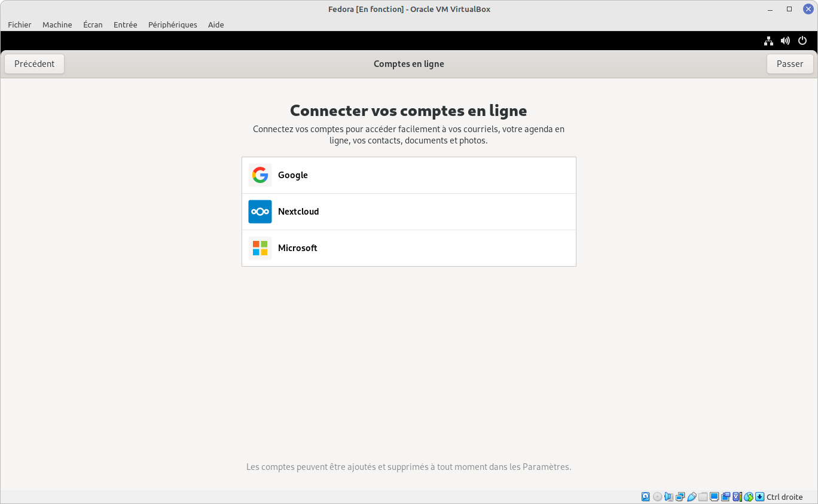Minimize the VirtualBox window
This screenshot has height=504, width=818.
pos(770,9)
